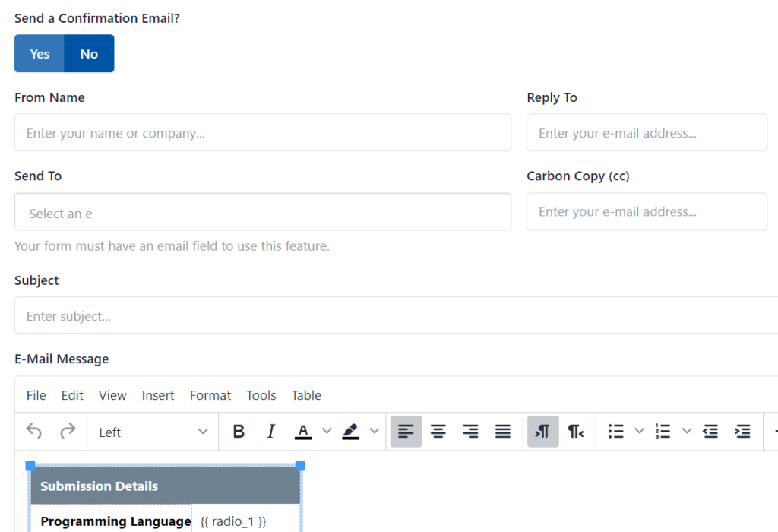Select No to disable confirmation emails

coord(89,53)
